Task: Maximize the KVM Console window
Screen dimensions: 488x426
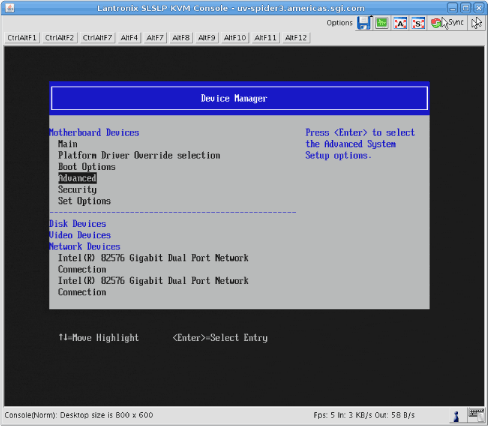Action: pyautogui.click(x=465, y=7)
